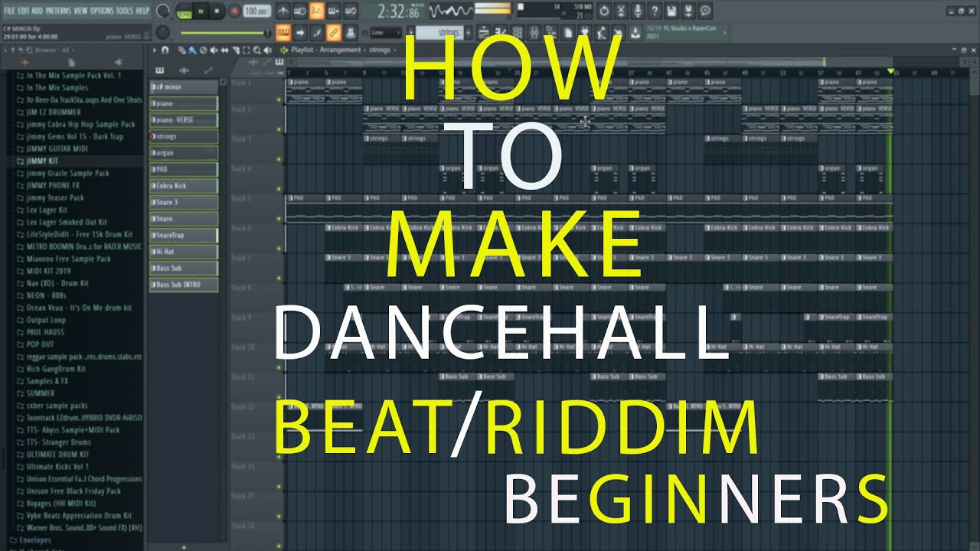Select the playlist zoom tool
This screenshot has height=551, width=980.
coord(256,50)
